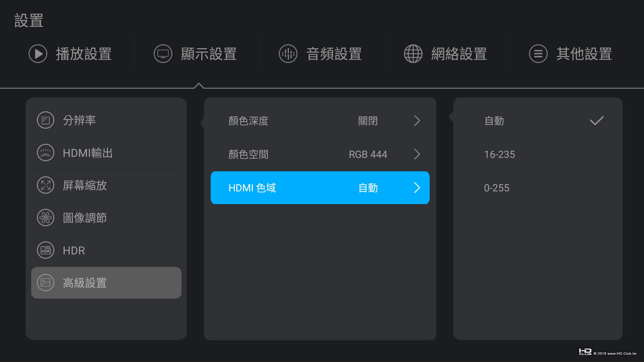
Task: Click the list icon for 其他設置
Action: 538,54
